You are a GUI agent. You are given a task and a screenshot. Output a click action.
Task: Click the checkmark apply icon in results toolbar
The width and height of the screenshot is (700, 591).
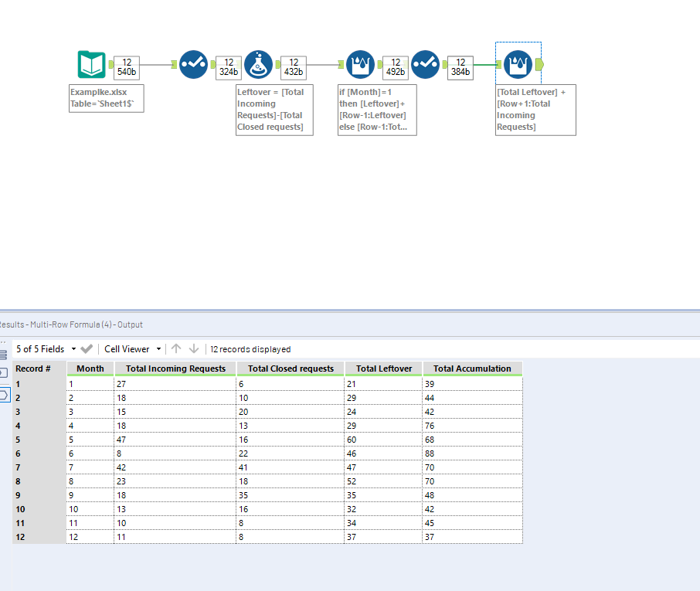[87, 349]
